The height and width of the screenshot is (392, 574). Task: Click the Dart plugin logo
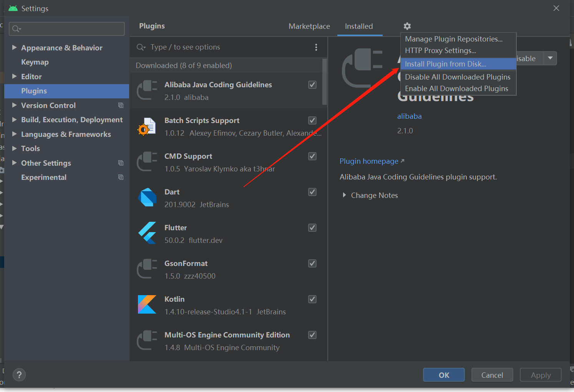tap(147, 198)
